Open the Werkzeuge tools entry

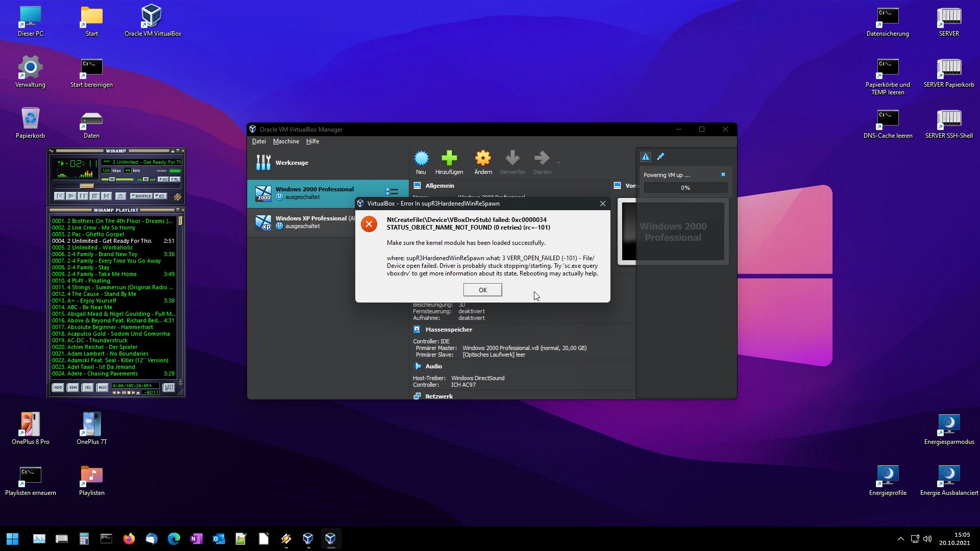[x=291, y=163]
